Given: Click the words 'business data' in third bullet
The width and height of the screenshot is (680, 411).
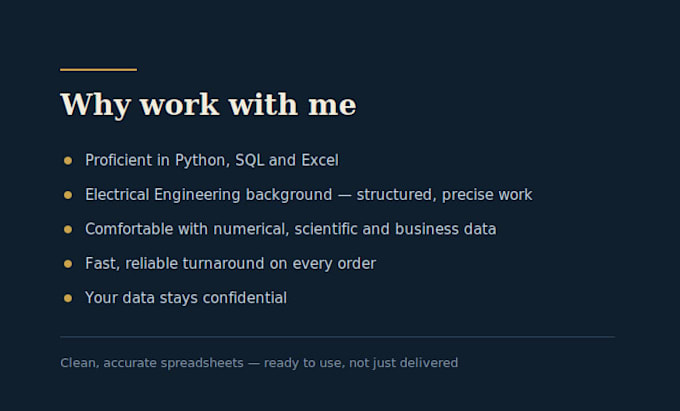Looking at the screenshot, I should point(445,229).
